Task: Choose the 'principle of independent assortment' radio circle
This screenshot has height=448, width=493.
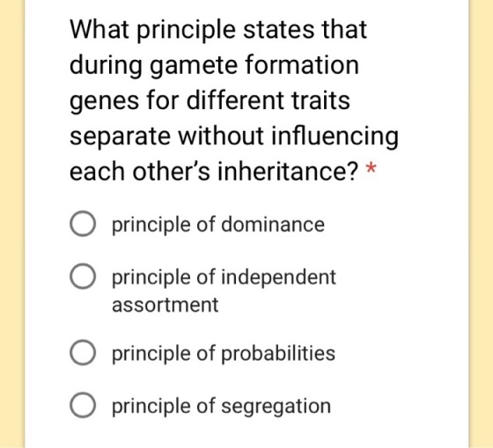Action: tap(83, 276)
